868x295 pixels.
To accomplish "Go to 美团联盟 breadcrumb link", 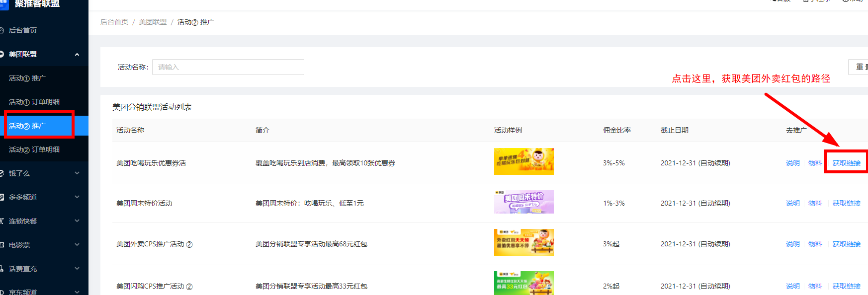I will point(153,22).
